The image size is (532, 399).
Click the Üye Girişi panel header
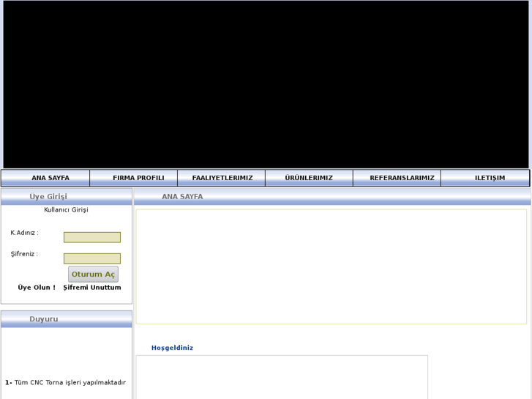click(x=67, y=197)
